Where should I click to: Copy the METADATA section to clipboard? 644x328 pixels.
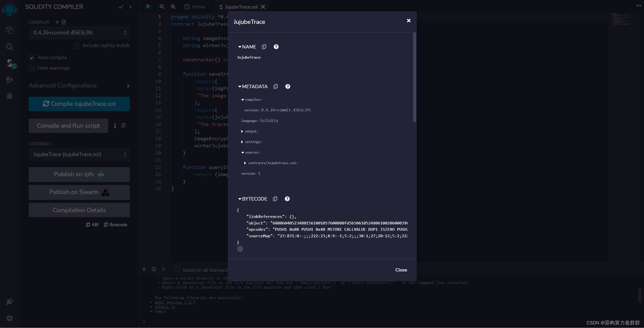(276, 86)
